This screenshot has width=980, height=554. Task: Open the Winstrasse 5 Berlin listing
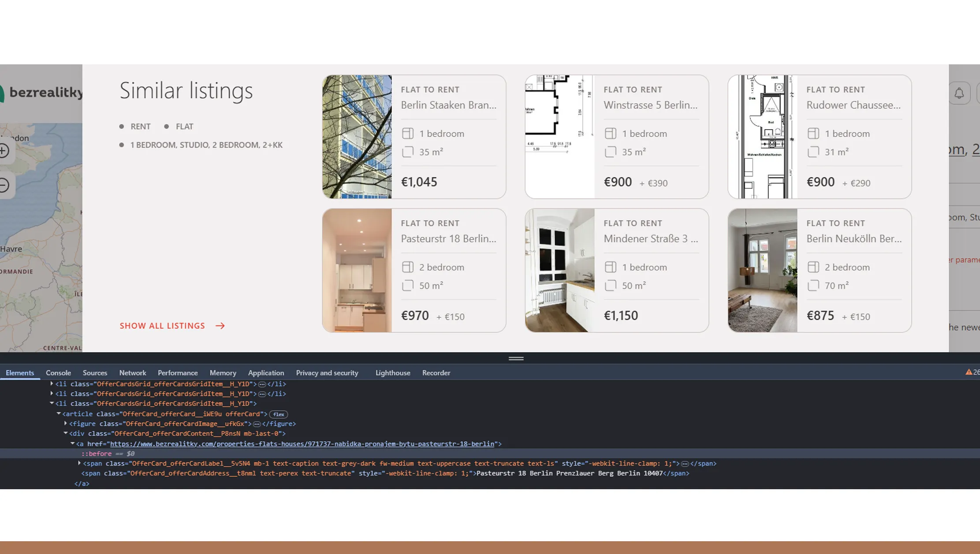[x=650, y=105]
